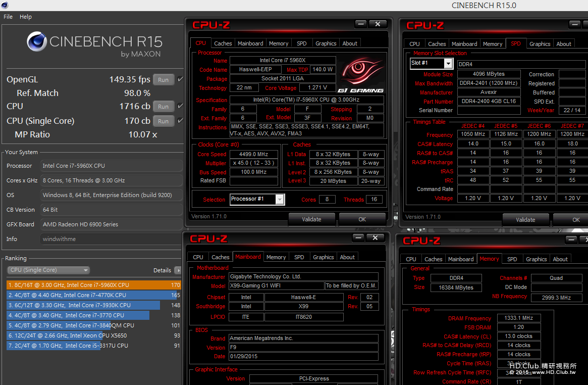Run the CPU (Single Core) benchmark
This screenshot has width=588, height=385.
coord(163,121)
